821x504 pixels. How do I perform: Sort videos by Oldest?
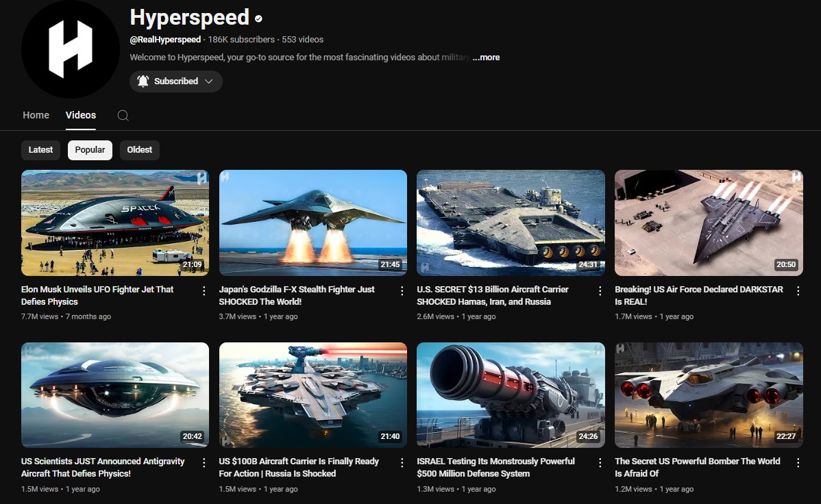[x=139, y=150]
